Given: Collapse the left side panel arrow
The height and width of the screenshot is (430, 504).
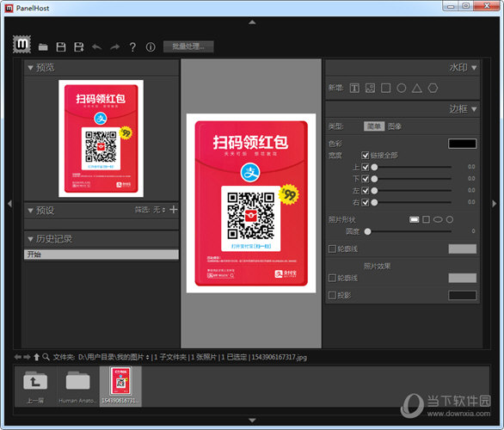Looking at the screenshot, I should [x=9, y=204].
